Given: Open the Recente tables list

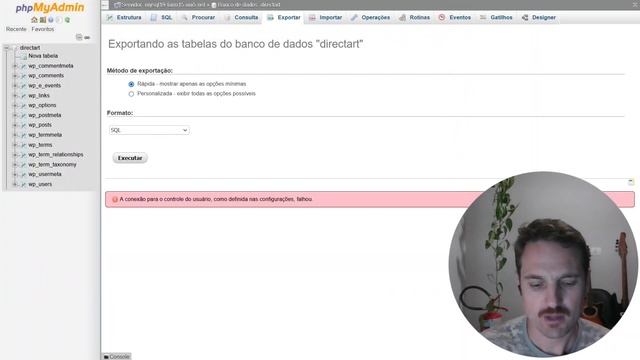Looking at the screenshot, I should (16, 29).
